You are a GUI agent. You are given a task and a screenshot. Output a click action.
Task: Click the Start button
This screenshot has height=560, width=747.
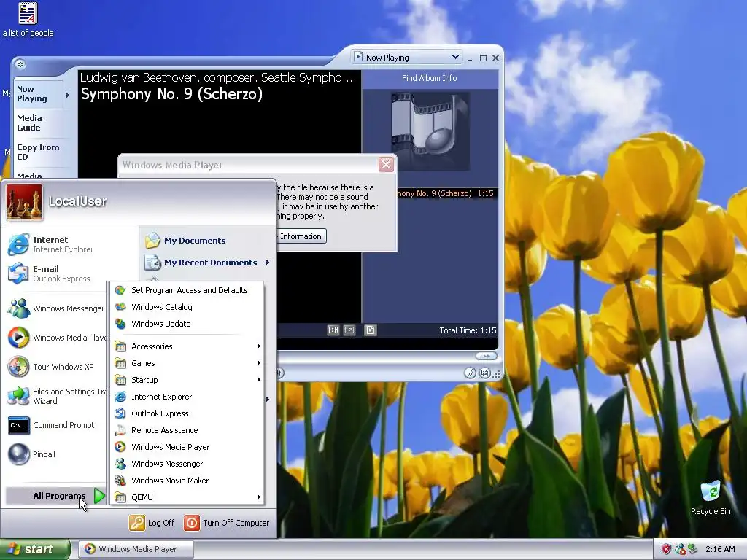(x=35, y=549)
